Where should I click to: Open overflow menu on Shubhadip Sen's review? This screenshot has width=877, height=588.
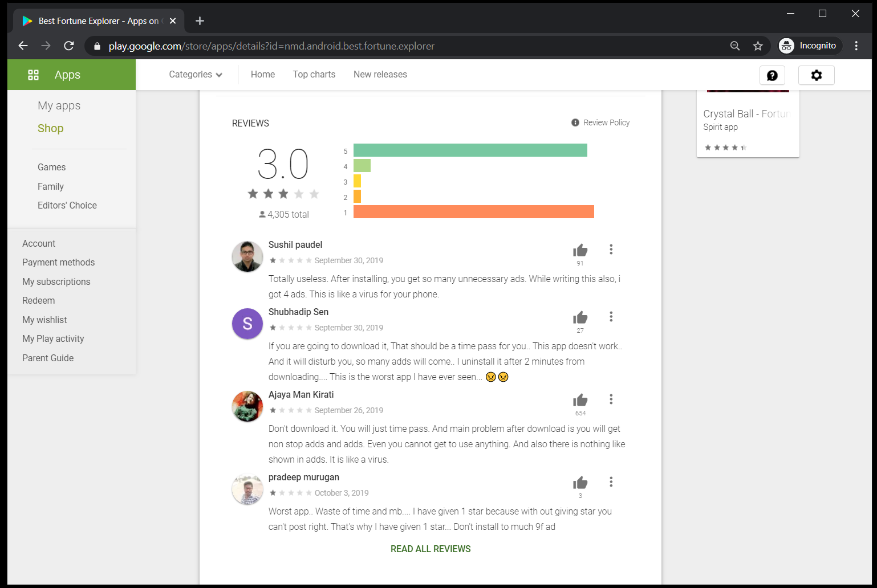point(611,316)
